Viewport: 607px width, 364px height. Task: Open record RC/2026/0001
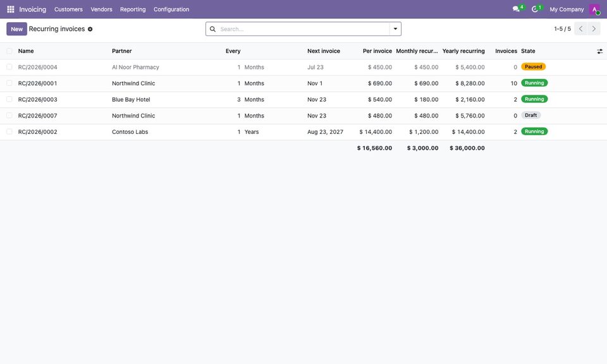pos(37,83)
